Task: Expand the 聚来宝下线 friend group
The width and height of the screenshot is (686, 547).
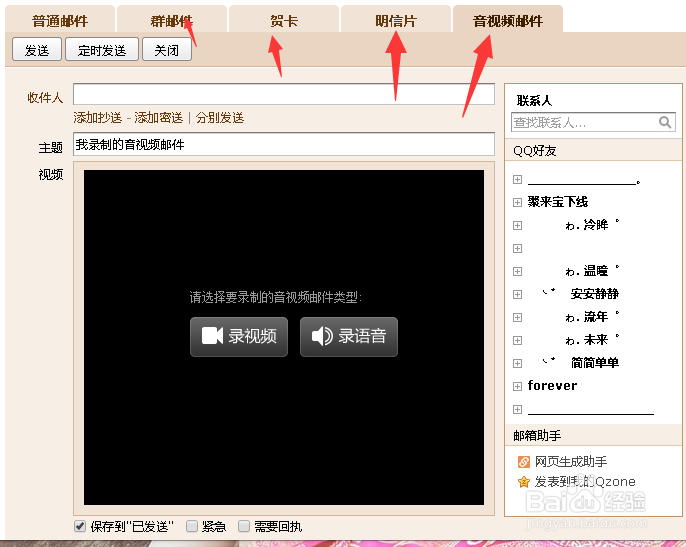Action: click(518, 202)
